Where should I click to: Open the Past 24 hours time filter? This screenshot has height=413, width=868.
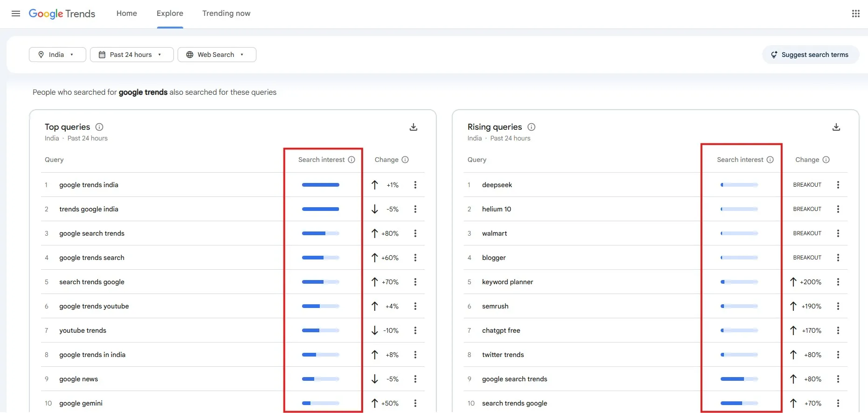pyautogui.click(x=131, y=55)
